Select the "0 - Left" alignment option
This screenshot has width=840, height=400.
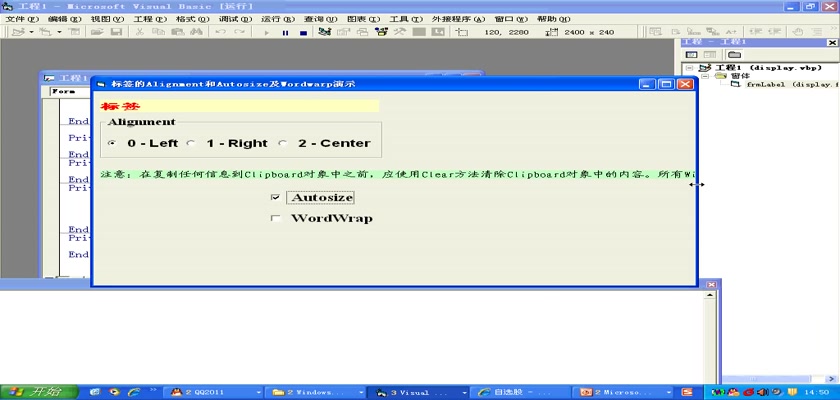coord(112,143)
